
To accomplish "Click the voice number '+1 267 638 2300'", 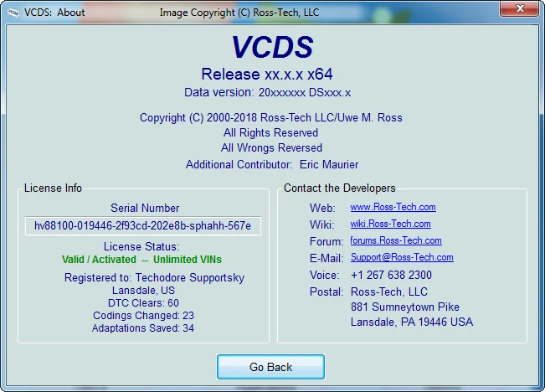I will pyautogui.click(x=391, y=275).
